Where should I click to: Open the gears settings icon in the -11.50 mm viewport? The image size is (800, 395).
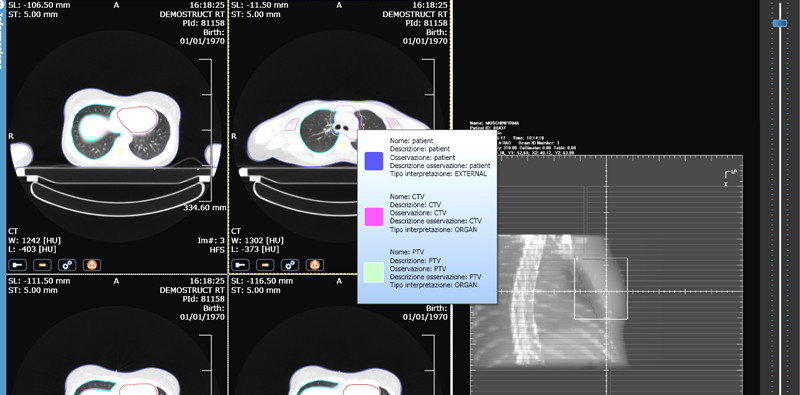tap(290, 265)
